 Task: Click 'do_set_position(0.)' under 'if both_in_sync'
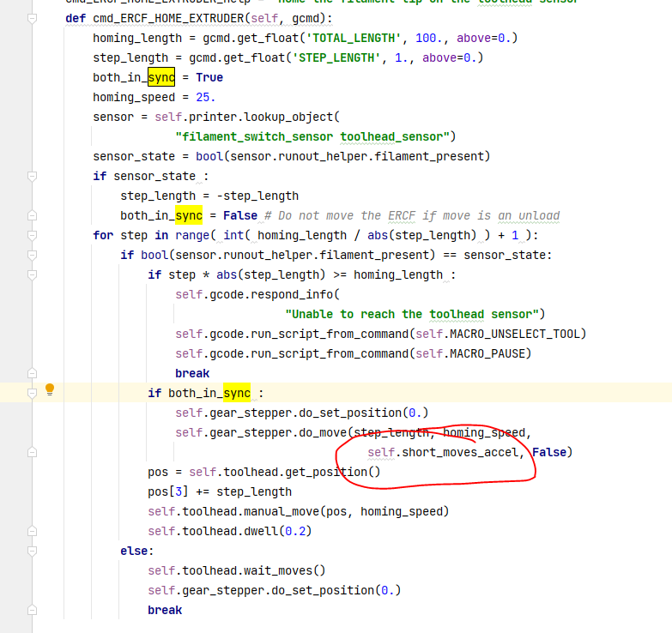(364, 413)
